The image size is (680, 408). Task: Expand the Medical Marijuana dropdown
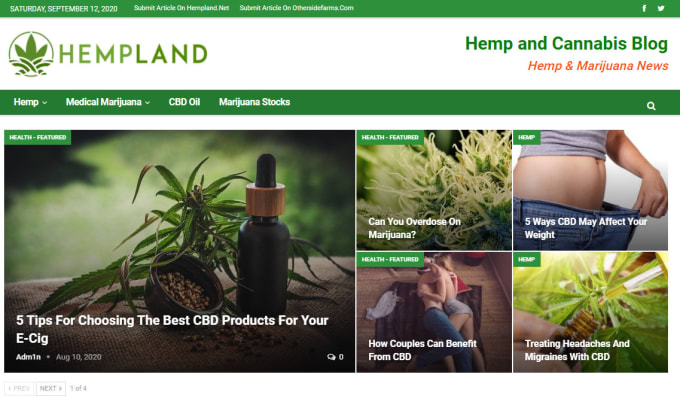(x=108, y=102)
